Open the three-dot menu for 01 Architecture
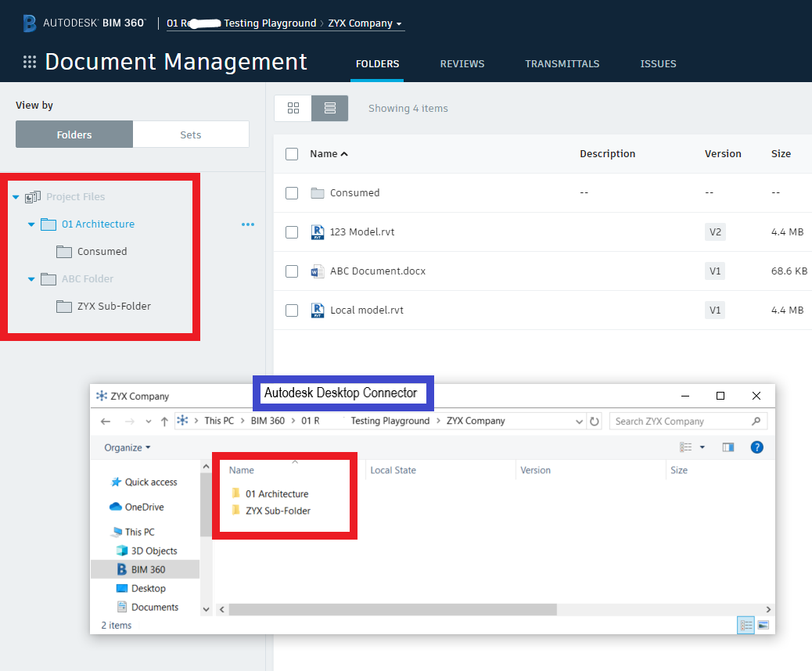Screen dimensions: 812x671 click(248, 224)
